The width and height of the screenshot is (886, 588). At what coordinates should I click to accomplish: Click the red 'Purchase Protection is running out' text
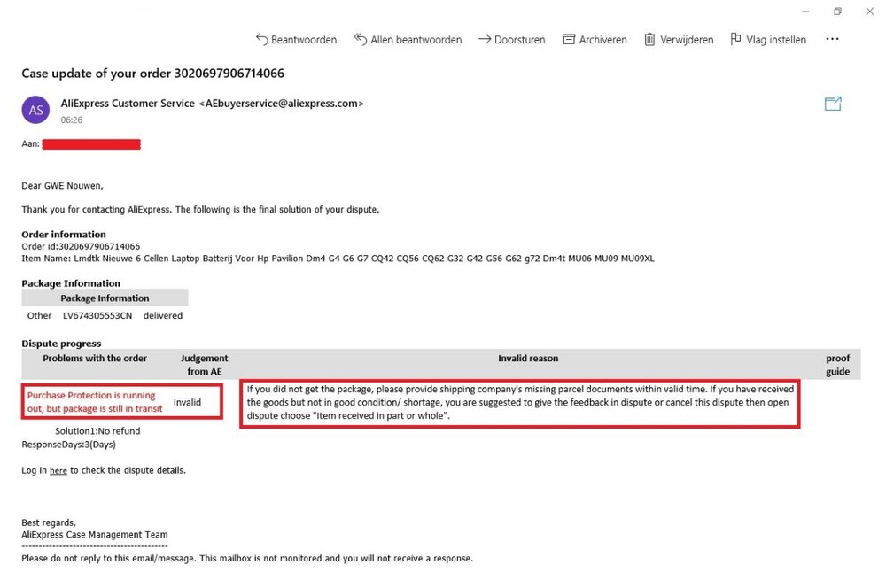click(x=95, y=402)
